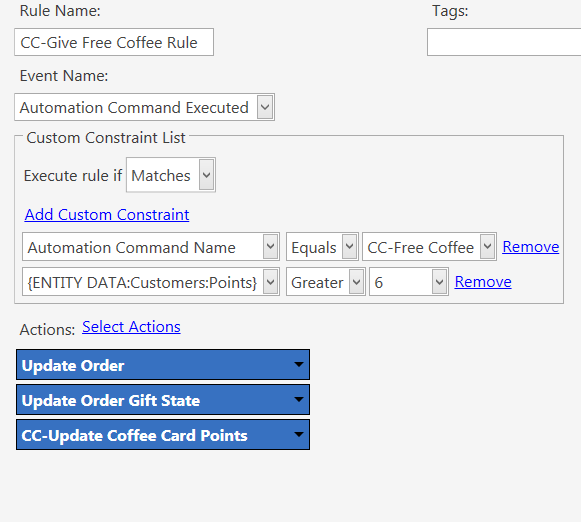Open the Matches dropdown arrow

(206, 175)
